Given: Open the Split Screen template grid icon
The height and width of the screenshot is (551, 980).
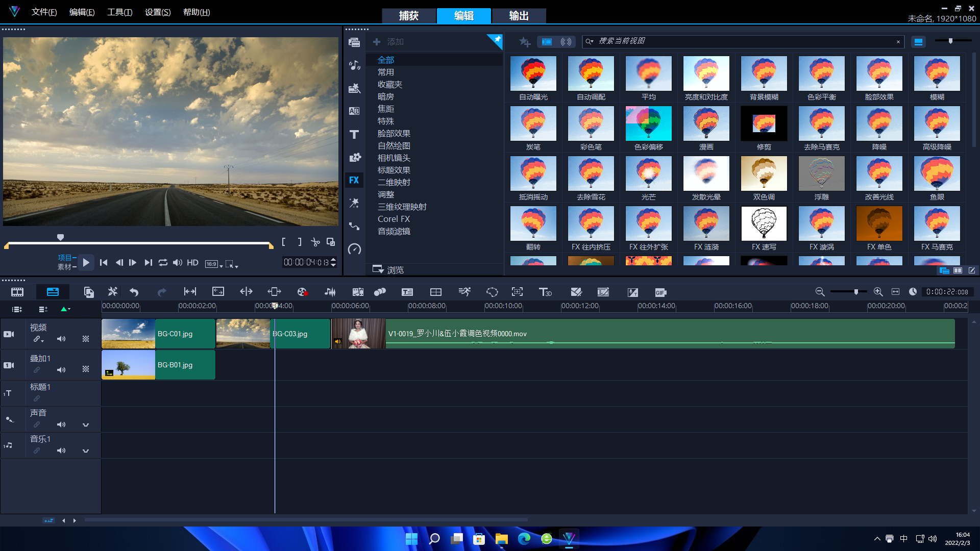Looking at the screenshot, I should 436,292.
